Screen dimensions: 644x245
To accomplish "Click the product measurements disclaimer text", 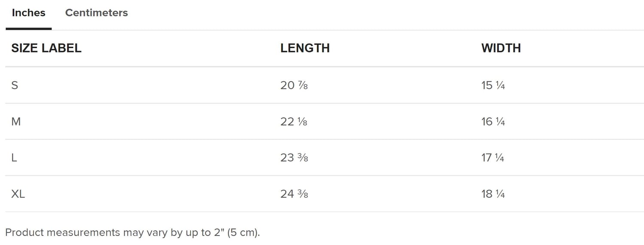I will tap(133, 233).
